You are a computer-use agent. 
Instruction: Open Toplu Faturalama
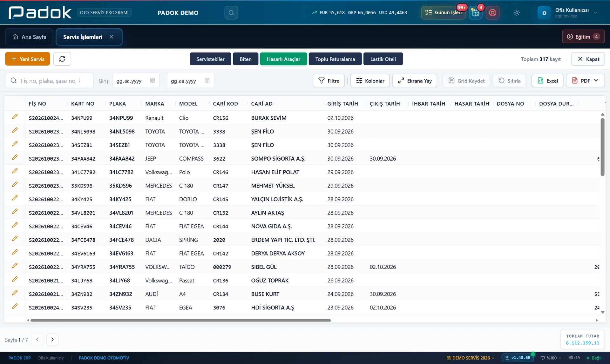pos(335,59)
